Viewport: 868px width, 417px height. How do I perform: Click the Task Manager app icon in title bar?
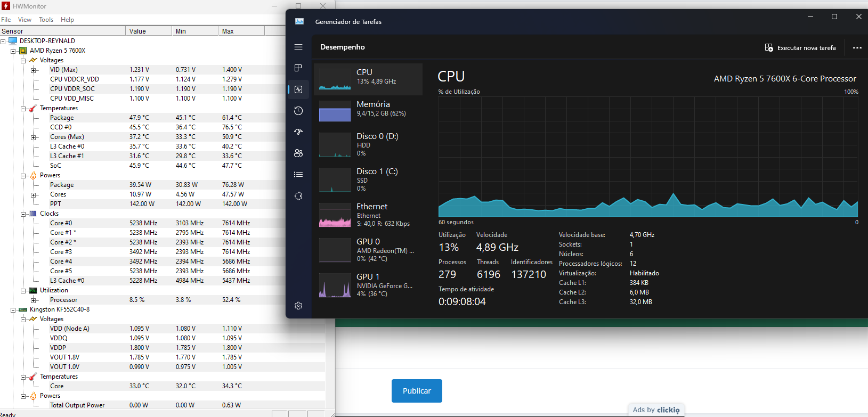(299, 21)
